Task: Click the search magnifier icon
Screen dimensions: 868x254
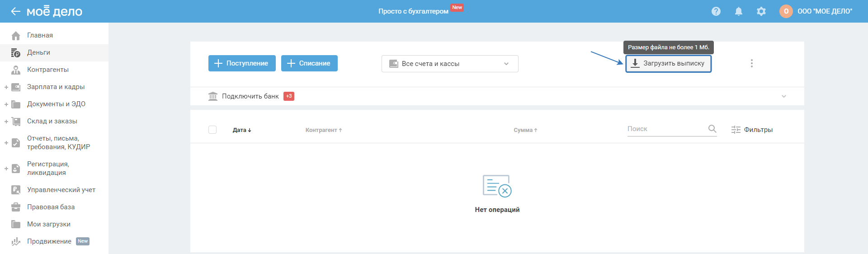Action: point(712,129)
